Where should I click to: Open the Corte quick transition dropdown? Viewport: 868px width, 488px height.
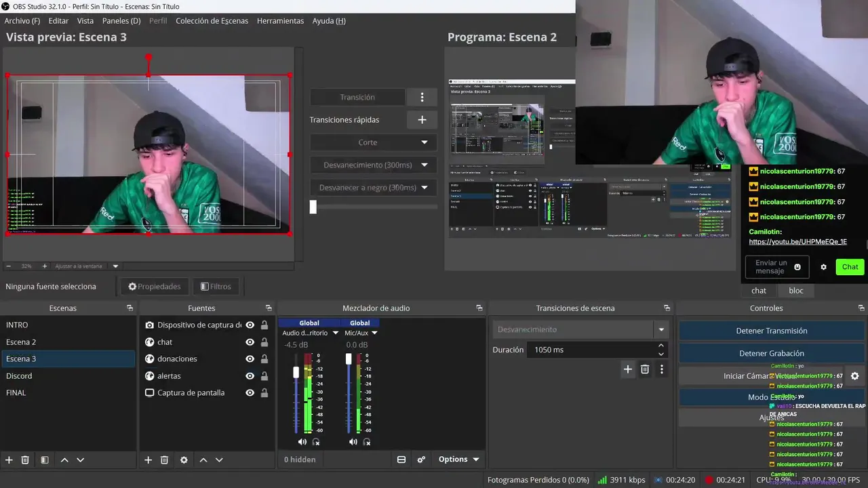click(x=374, y=142)
